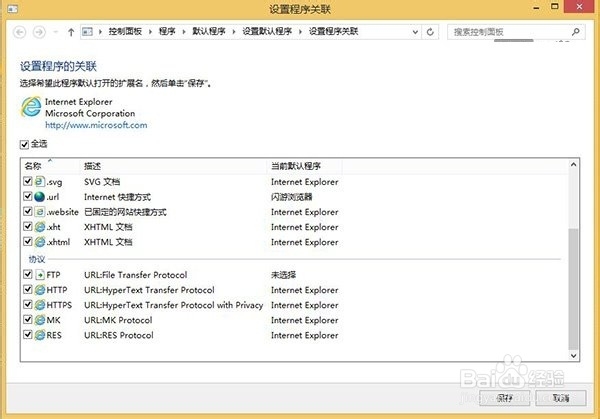Go up one level with up arrow

(x=71, y=32)
